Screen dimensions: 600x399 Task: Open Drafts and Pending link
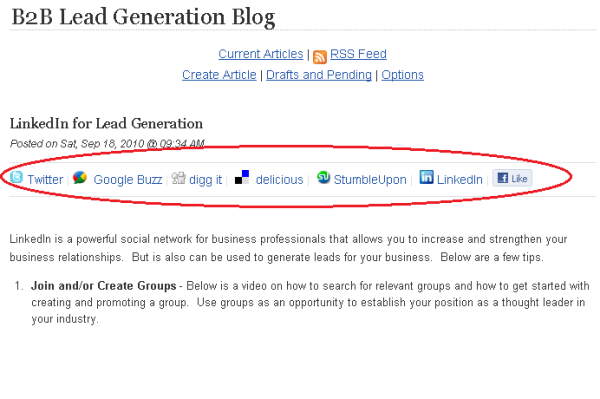319,75
